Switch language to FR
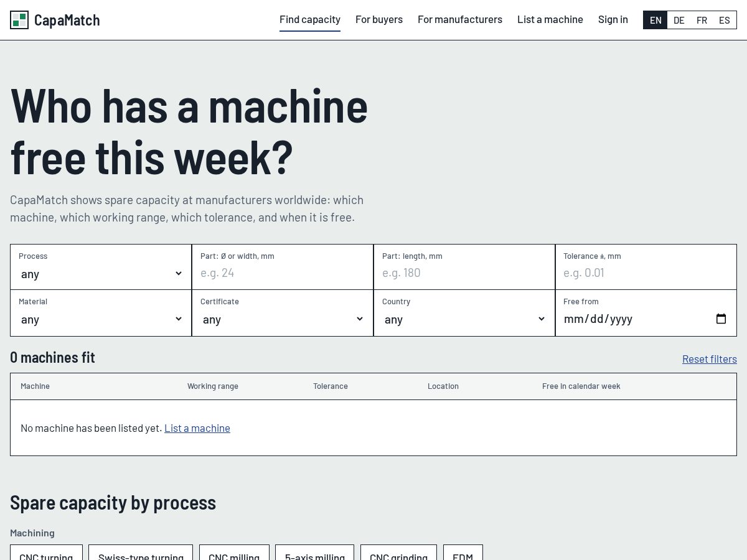Image resolution: width=747 pixels, height=560 pixels. [x=702, y=20]
